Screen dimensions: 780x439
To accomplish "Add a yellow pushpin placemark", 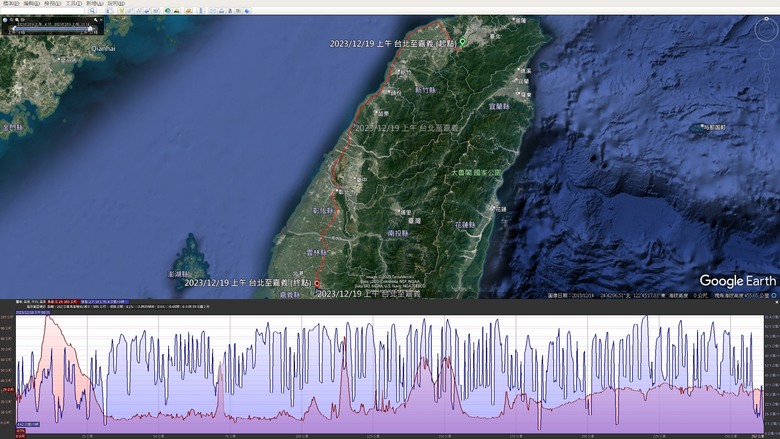I will click(121, 10).
